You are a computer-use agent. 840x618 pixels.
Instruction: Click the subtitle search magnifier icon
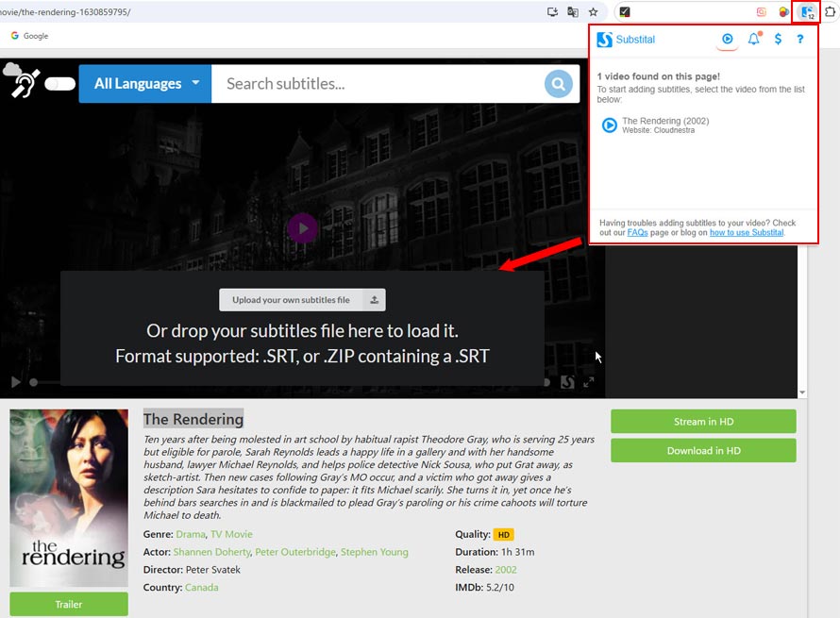pos(559,84)
